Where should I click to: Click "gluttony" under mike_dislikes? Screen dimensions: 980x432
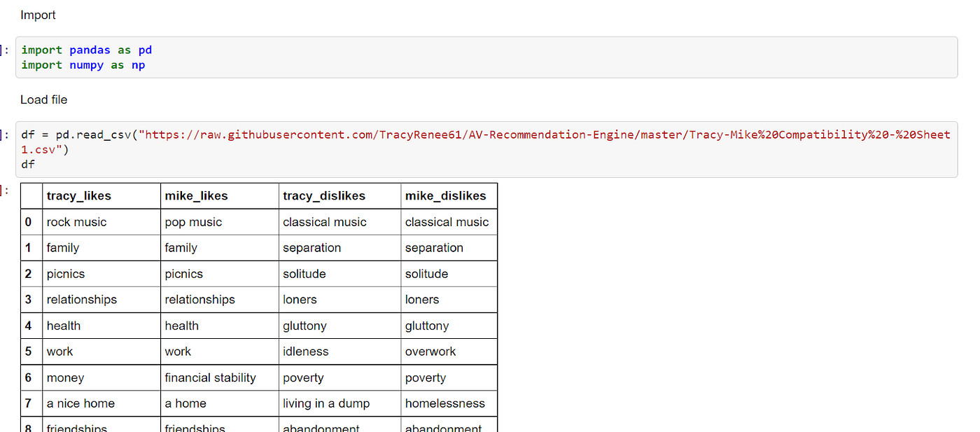427,326
